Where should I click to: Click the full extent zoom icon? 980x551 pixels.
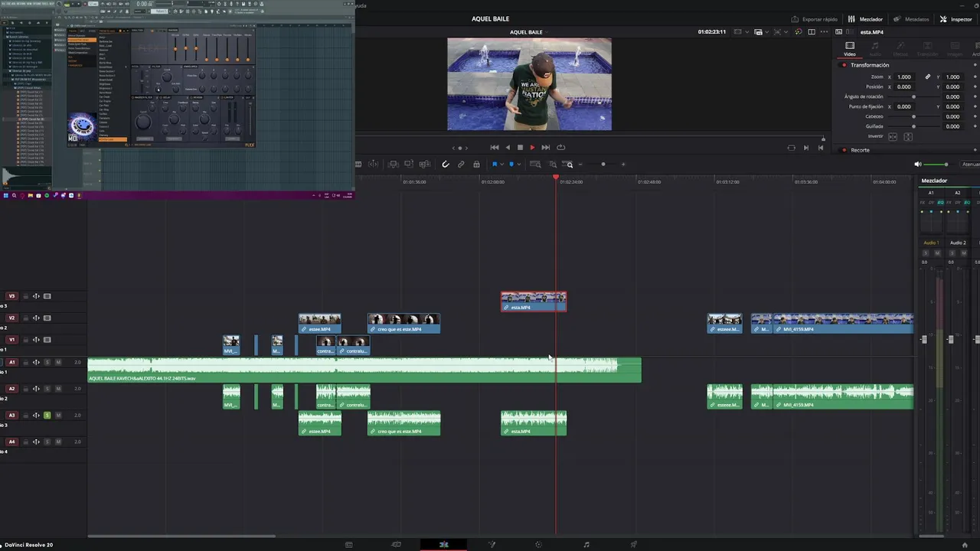536,164
